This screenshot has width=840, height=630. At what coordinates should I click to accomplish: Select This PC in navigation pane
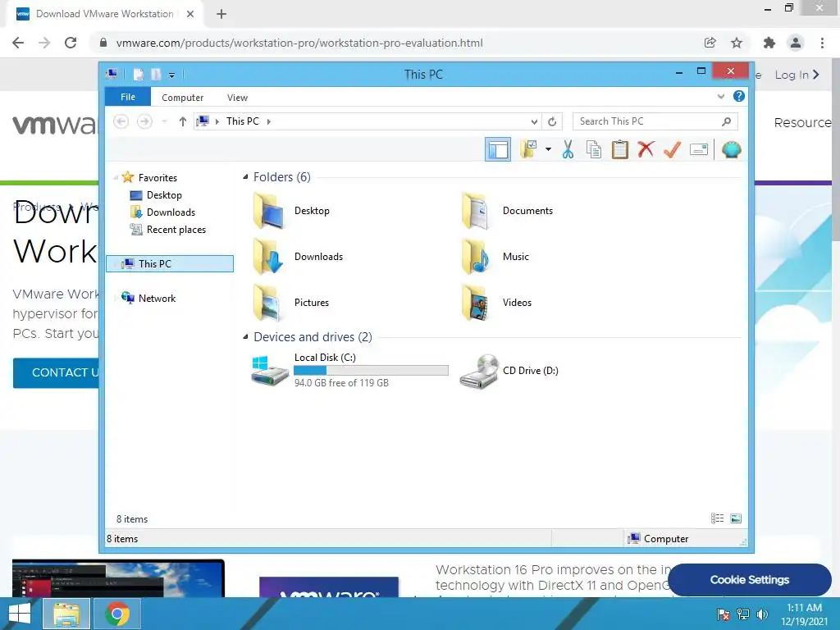click(170, 263)
